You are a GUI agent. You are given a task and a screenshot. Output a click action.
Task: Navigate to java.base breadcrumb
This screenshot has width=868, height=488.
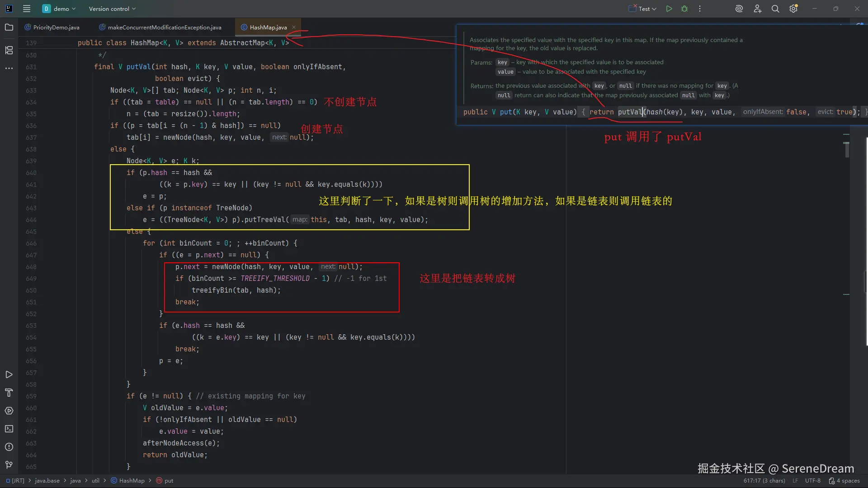point(47,481)
